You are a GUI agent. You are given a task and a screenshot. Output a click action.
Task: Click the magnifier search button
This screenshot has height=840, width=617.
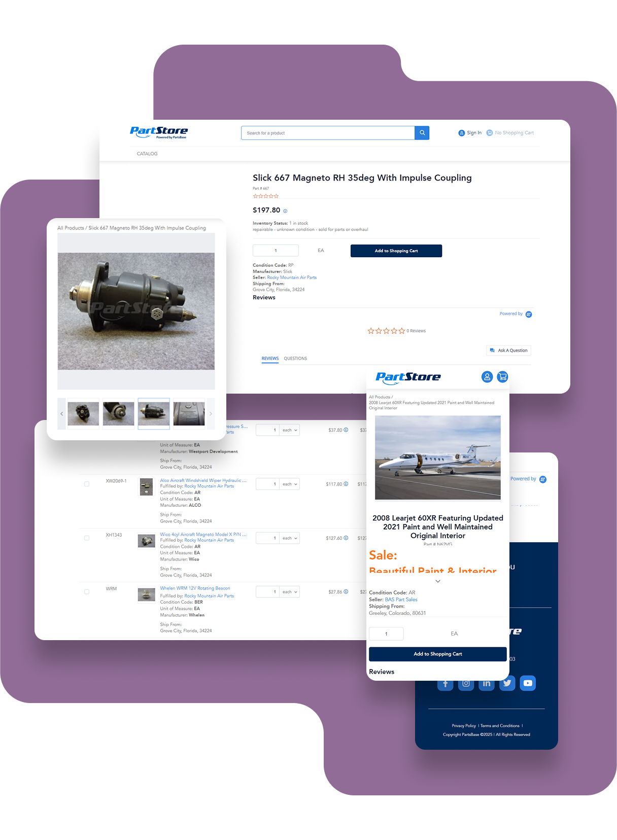(422, 133)
